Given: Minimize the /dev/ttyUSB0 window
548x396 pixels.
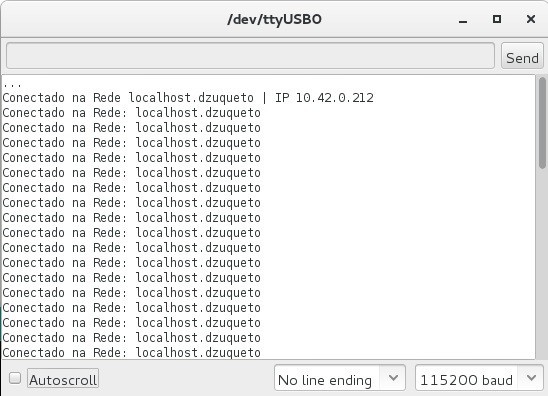Looking at the screenshot, I should (x=463, y=21).
